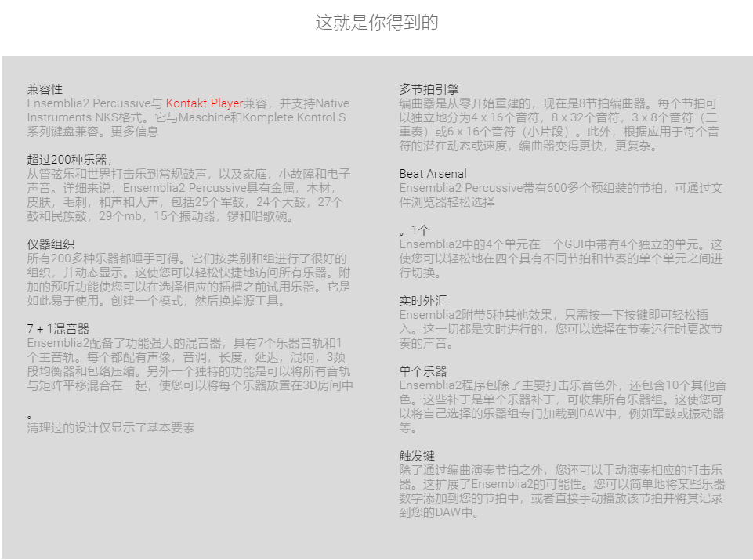Click the text 行切换。
The width and height of the screenshot is (753, 560).
click(x=420, y=273)
